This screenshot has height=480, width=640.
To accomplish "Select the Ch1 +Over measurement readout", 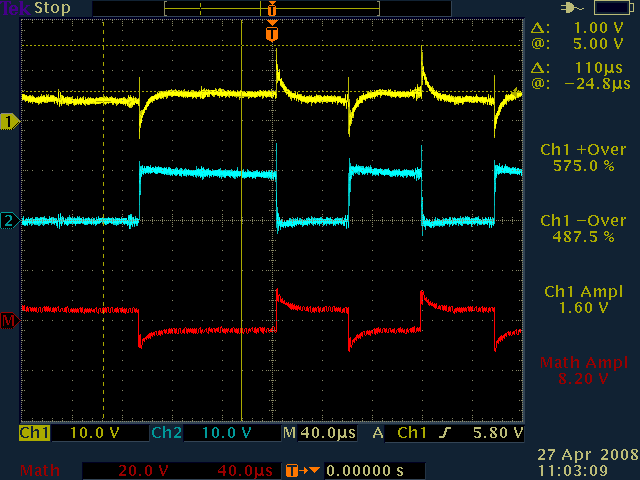I will pos(582,157).
